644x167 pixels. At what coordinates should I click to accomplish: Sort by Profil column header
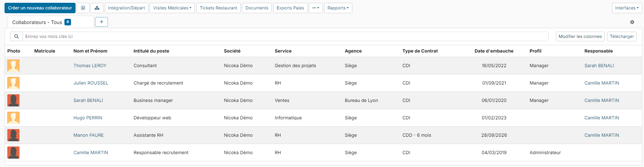click(535, 51)
